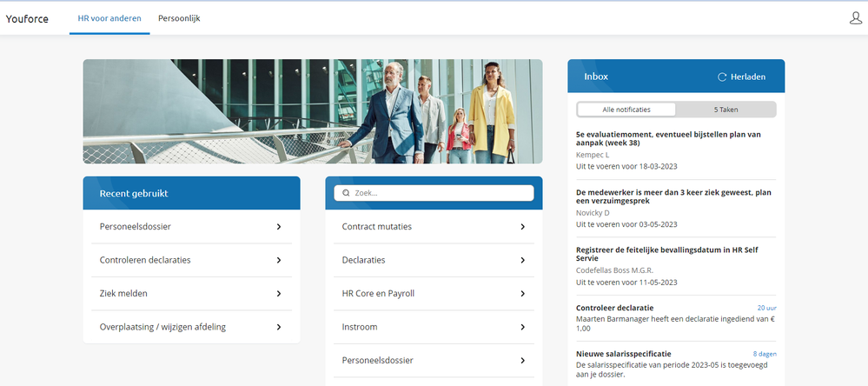The width and height of the screenshot is (868, 386).
Task: Expand chevron beside Contract mutaties
Action: click(x=522, y=227)
